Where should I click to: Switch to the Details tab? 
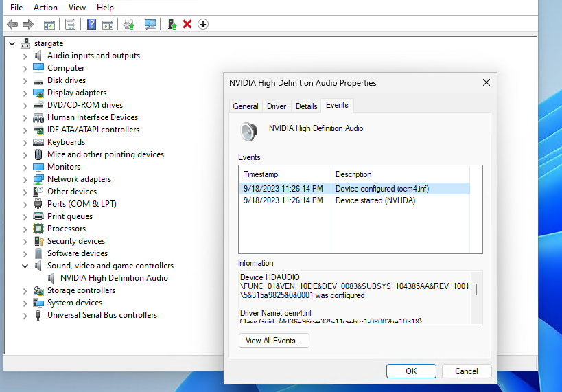(x=307, y=106)
